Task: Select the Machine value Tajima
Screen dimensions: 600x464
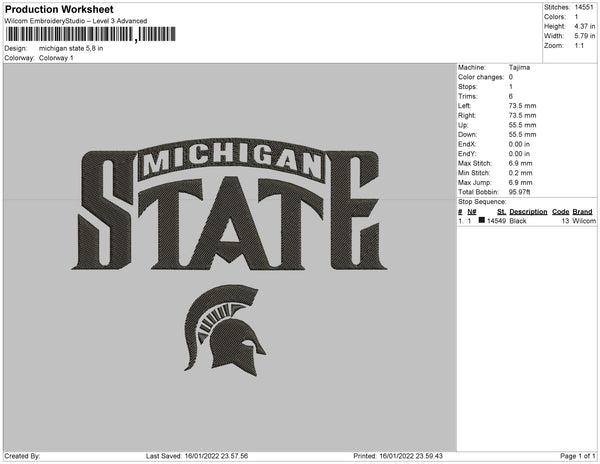Action: point(519,67)
